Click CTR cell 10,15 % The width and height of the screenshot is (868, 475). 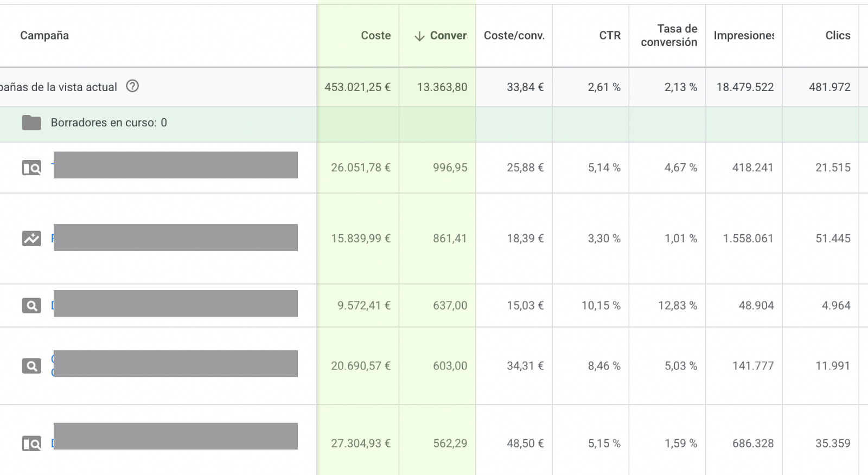point(601,305)
